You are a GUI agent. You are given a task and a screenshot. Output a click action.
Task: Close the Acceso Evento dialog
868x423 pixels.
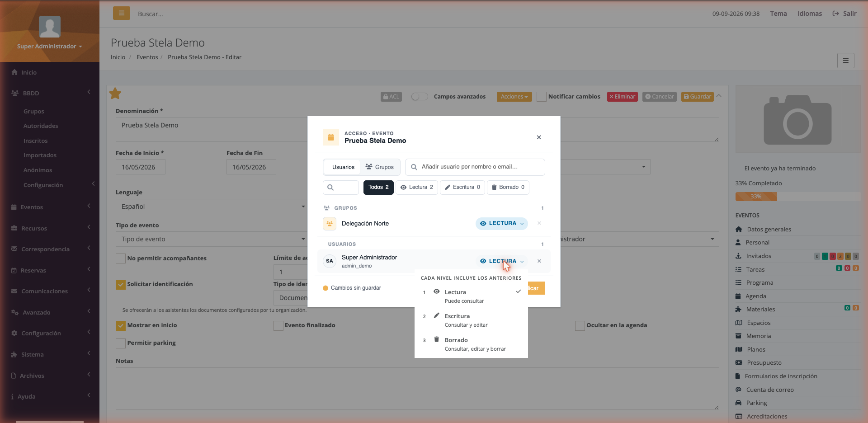539,137
